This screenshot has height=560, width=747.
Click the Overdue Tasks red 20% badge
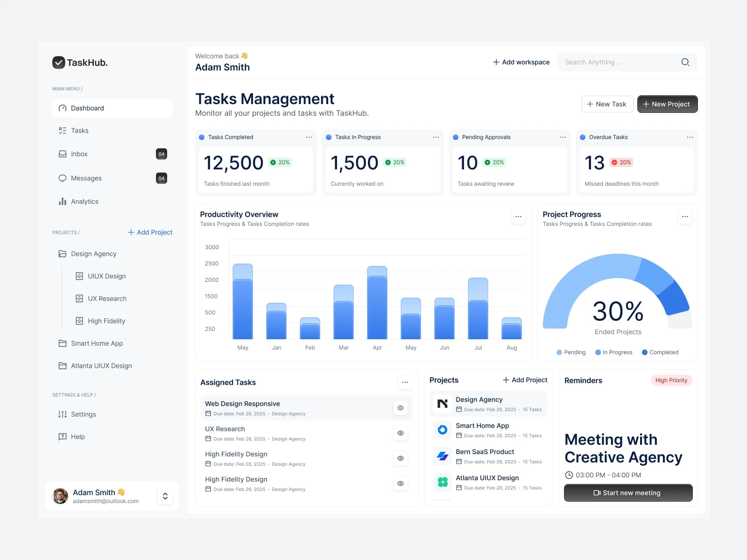pos(621,162)
